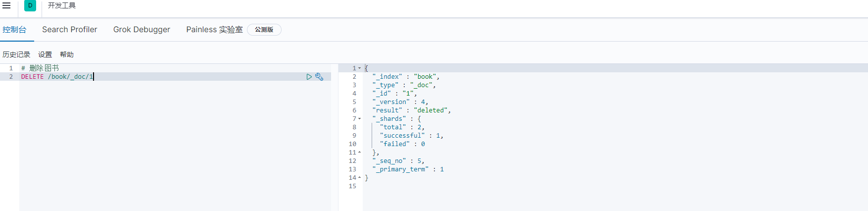Click the "_index" : "book" response line
868x211 pixels.
pos(406,77)
